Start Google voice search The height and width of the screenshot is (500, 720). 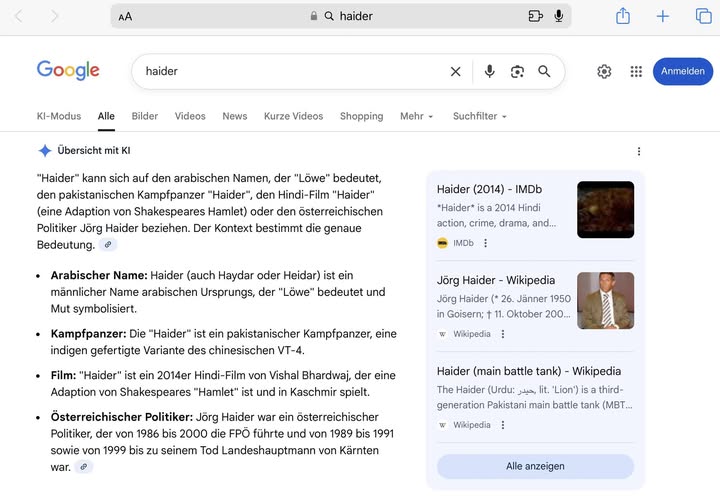(489, 71)
